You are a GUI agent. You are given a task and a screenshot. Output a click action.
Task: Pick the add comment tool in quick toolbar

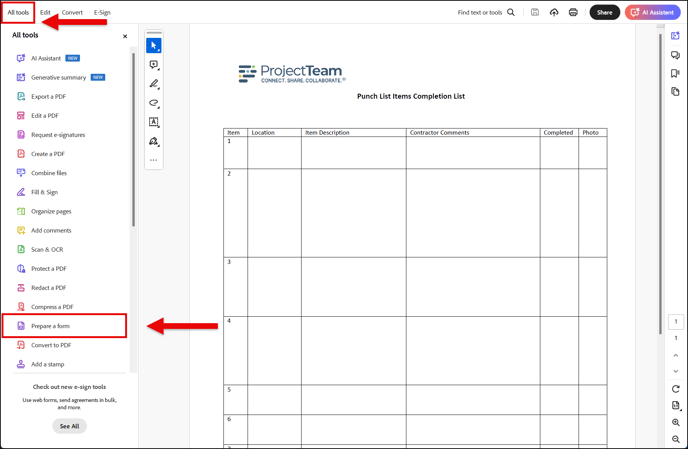pos(154,65)
